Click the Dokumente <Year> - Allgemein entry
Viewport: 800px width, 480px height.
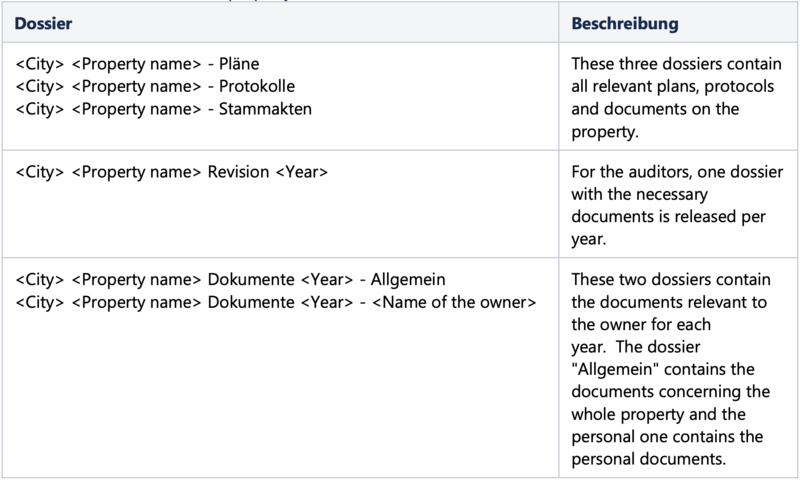coord(230,280)
